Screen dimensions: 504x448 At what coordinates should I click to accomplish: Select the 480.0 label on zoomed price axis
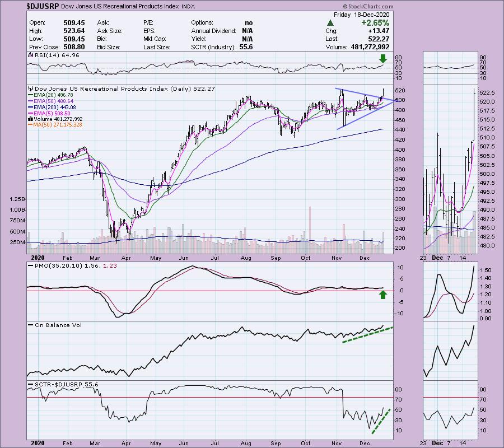pos(487,245)
